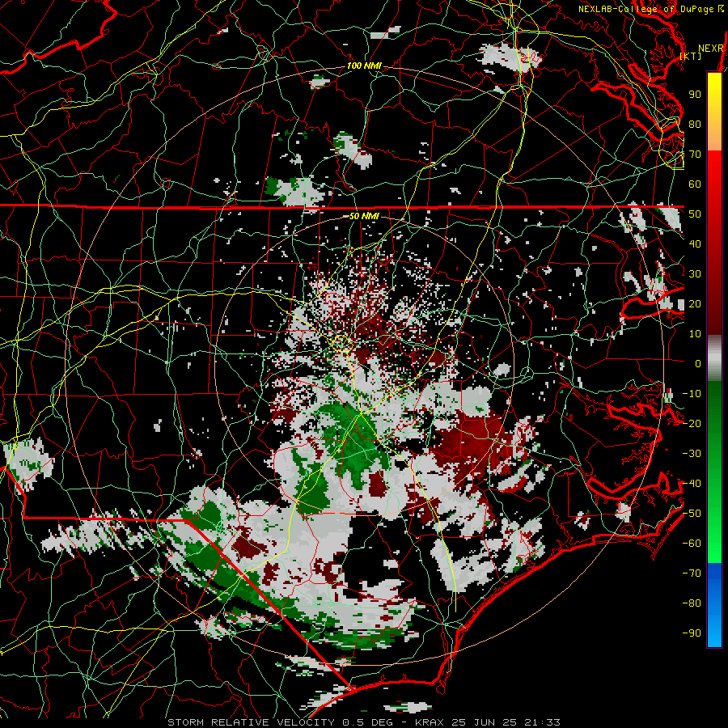The image size is (728, 728).
Task: Click the 30 value on velocity scale
Action: point(695,274)
